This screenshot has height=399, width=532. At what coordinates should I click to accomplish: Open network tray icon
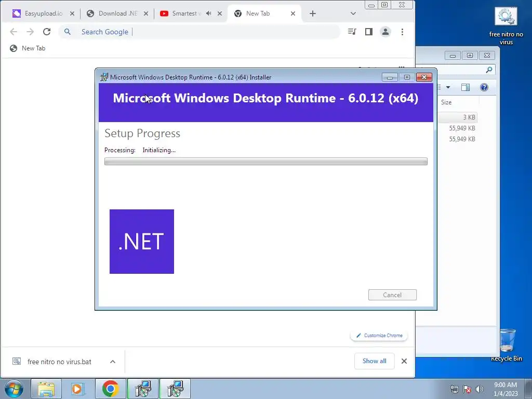click(x=454, y=389)
